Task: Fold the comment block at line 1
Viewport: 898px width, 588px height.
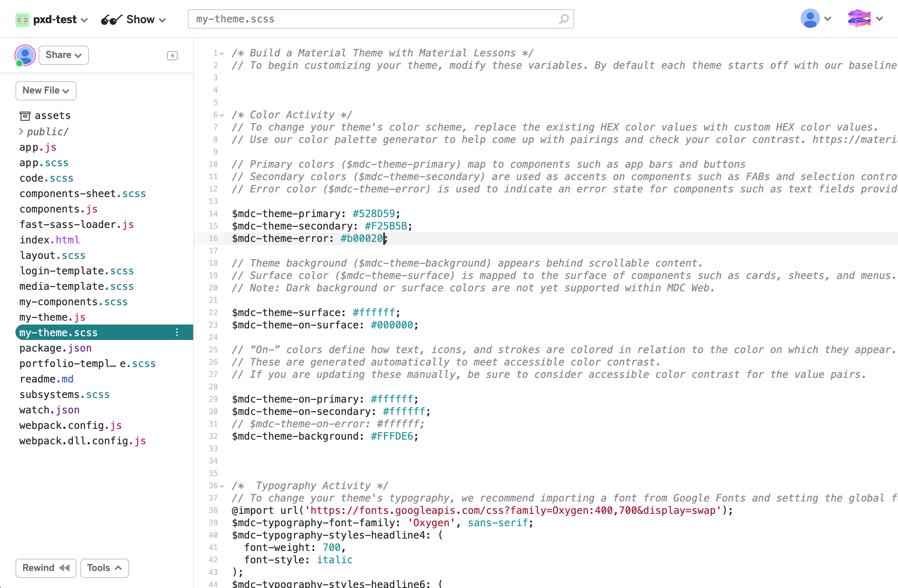Action: coord(222,53)
